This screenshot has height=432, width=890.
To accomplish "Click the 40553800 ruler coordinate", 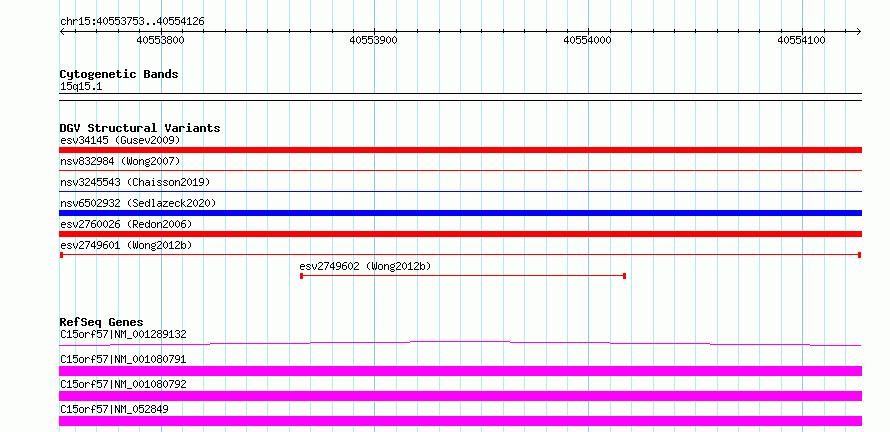I will [161, 40].
